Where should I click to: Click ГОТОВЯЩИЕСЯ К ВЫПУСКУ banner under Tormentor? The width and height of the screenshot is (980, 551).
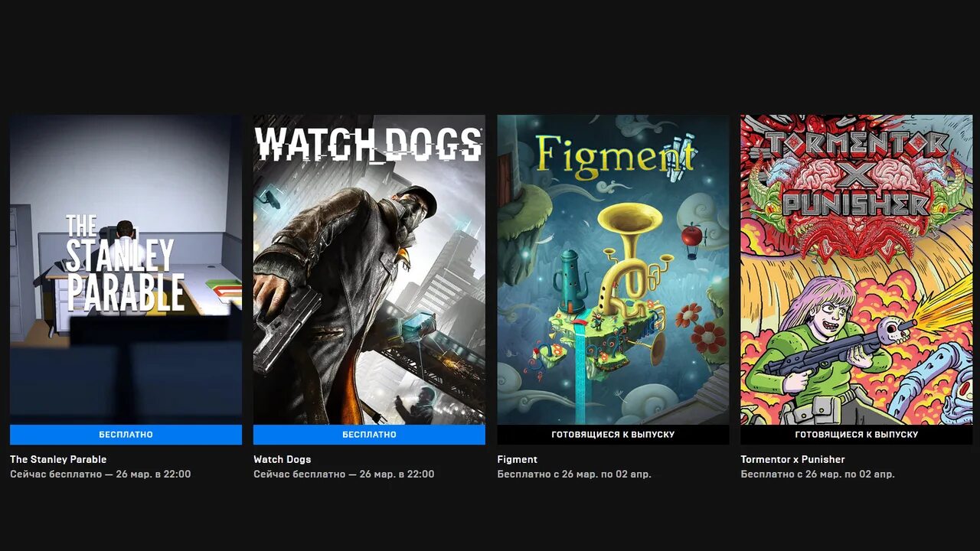pyautogui.click(x=856, y=435)
